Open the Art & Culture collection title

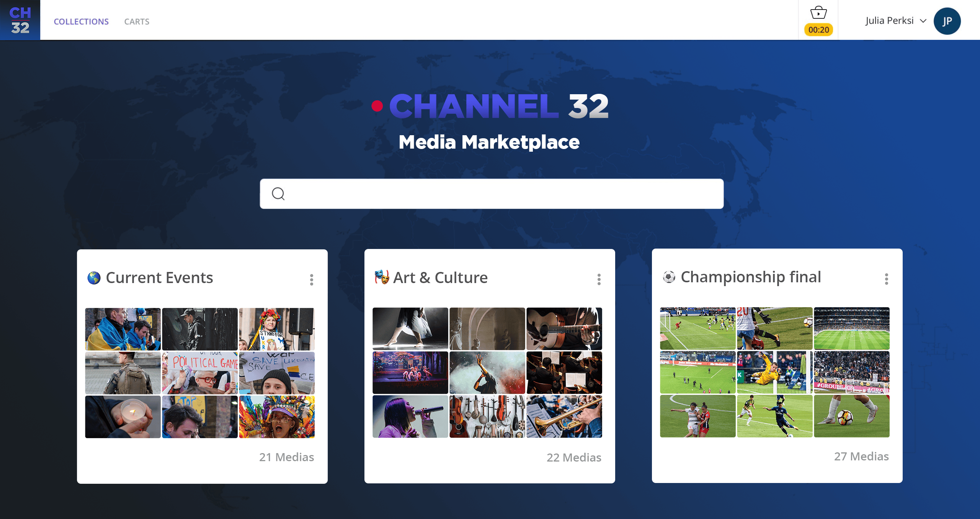pos(440,278)
